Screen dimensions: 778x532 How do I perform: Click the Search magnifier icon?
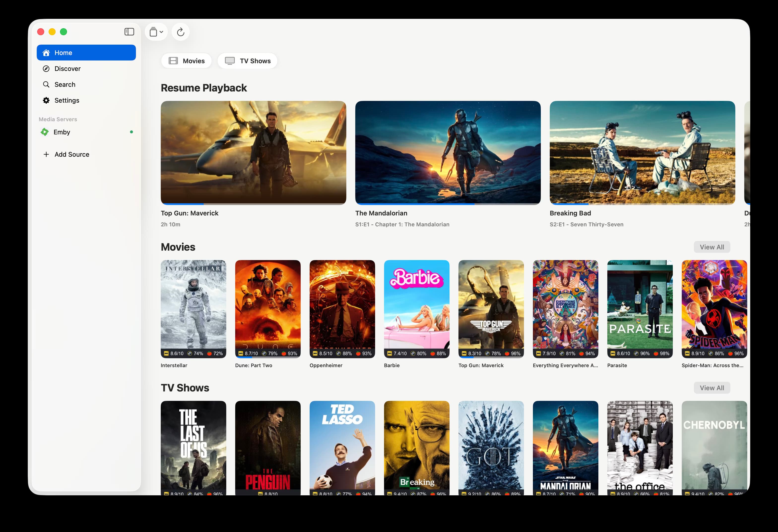click(46, 84)
